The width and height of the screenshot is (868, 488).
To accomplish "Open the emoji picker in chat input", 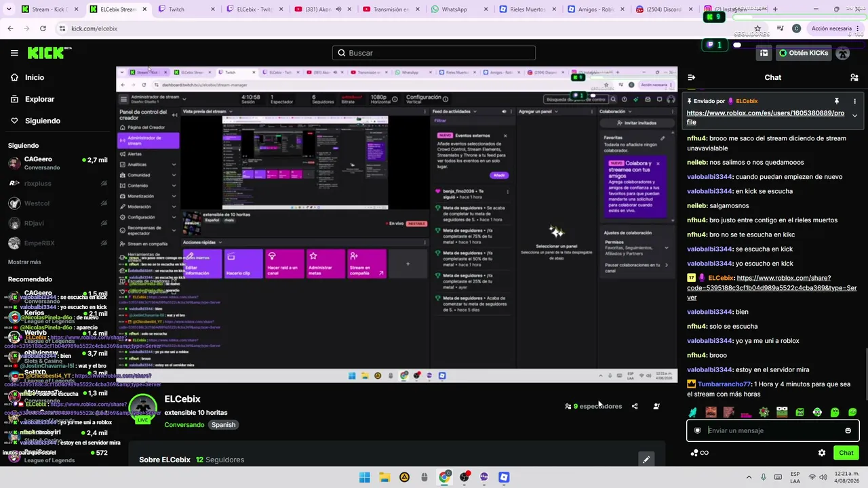I will tap(848, 430).
